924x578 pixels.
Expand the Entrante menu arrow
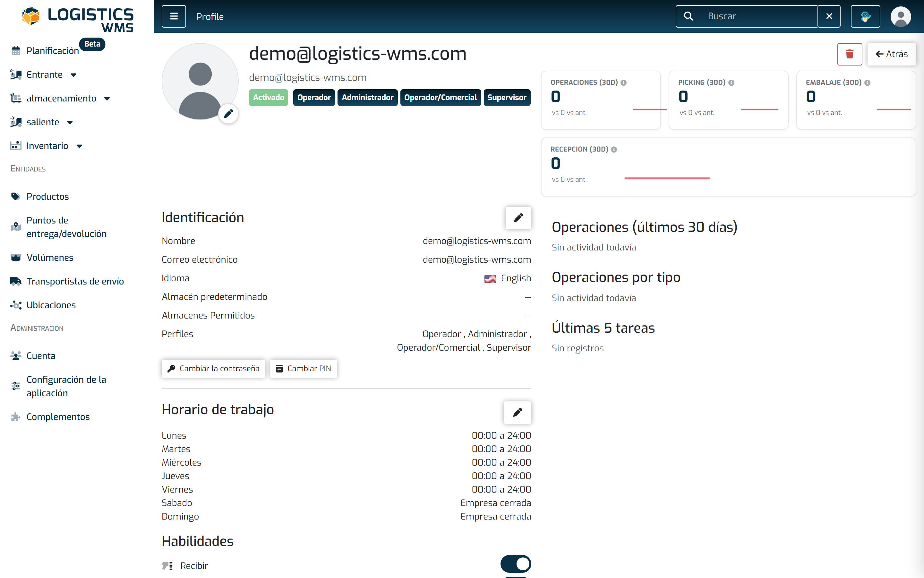(74, 75)
